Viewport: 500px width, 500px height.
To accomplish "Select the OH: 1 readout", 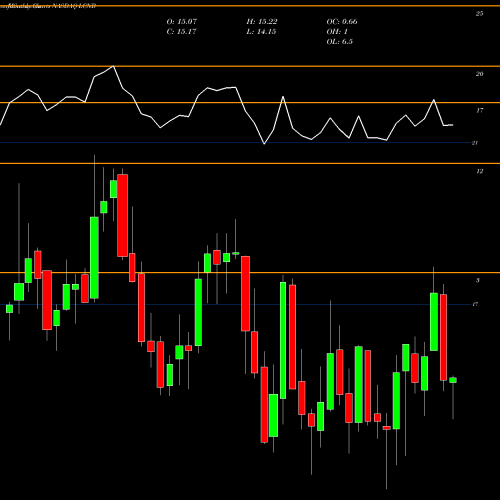I will [x=337, y=32].
